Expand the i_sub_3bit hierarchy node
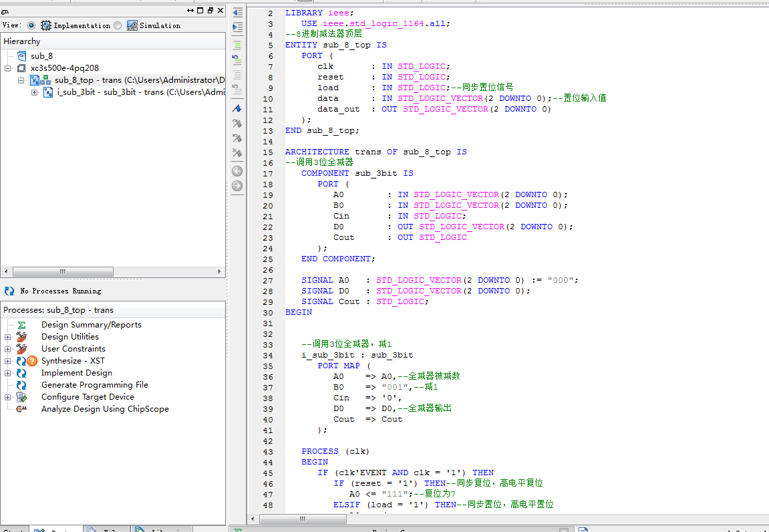 35,92
